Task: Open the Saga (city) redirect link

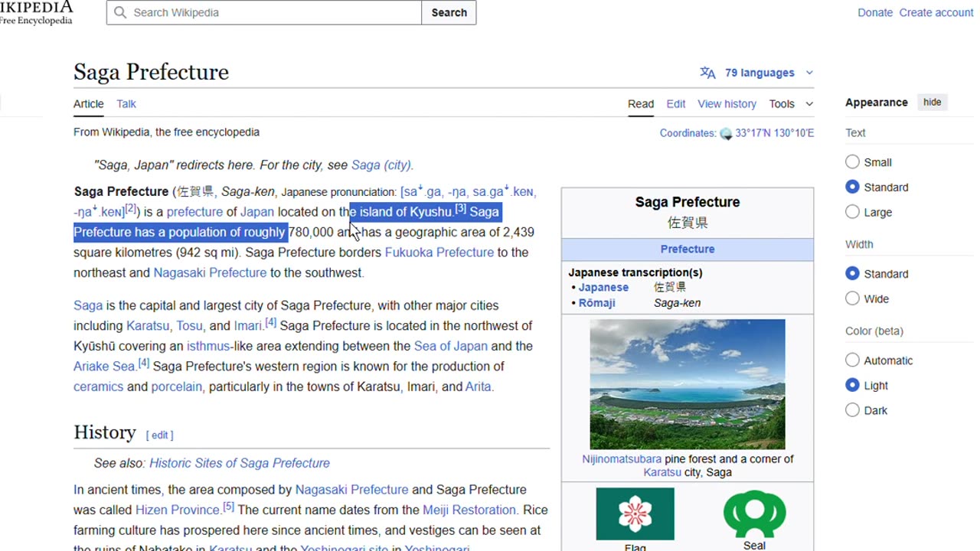Action: click(381, 165)
